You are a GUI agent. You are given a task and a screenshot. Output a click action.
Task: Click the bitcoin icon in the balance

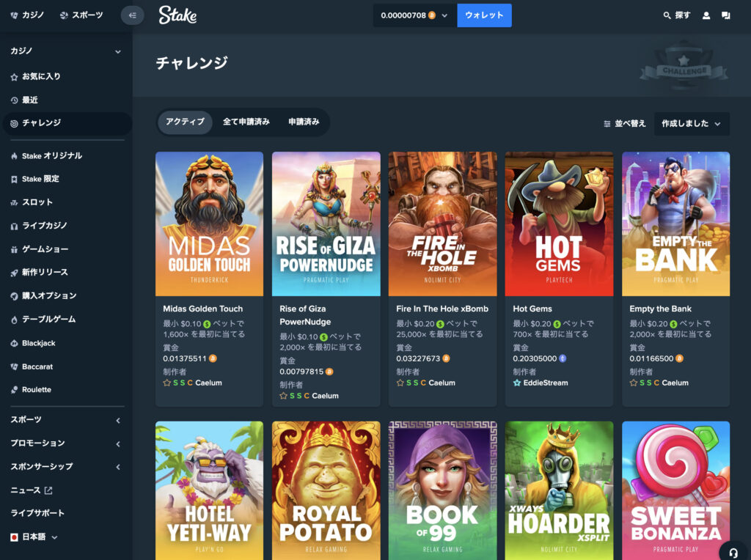pos(432,15)
